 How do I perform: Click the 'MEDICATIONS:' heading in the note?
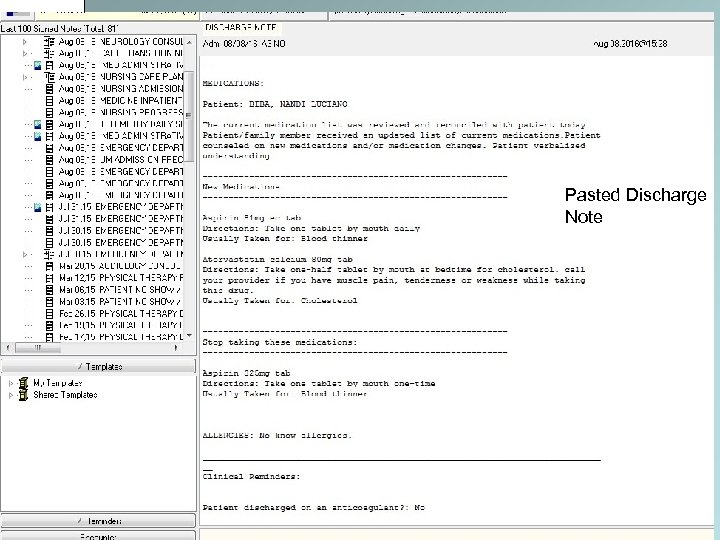(x=233, y=84)
